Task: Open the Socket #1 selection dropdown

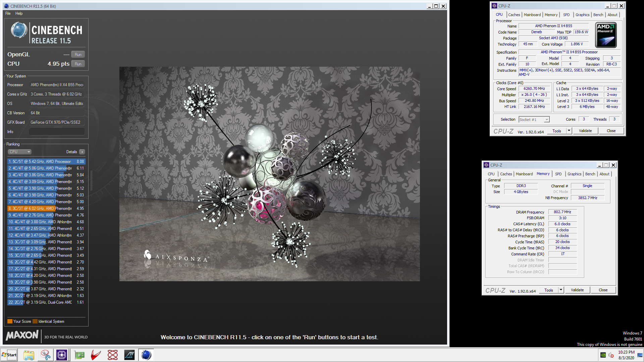Action: click(x=534, y=120)
